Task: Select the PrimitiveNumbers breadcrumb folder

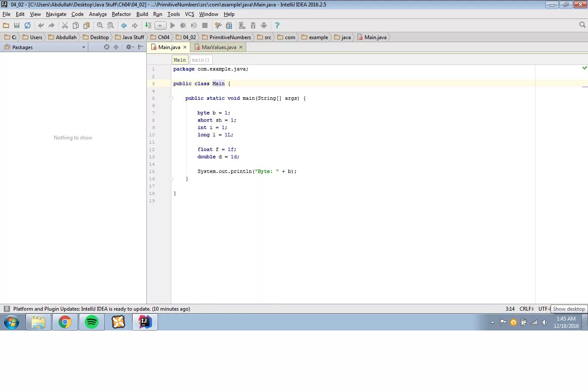Action: [x=226, y=37]
